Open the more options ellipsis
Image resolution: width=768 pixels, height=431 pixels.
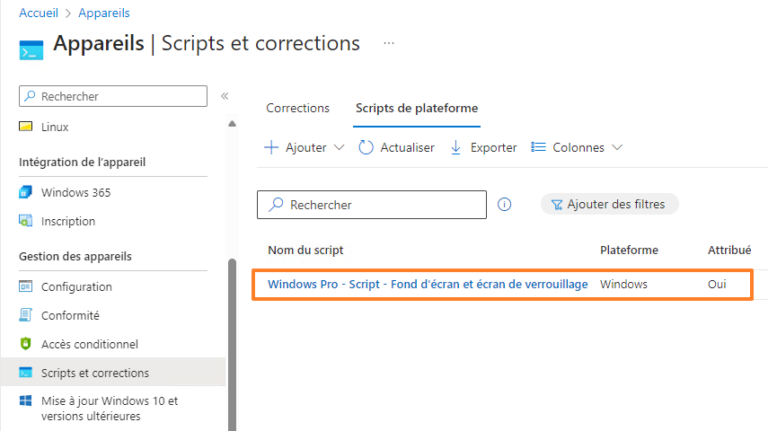coord(389,44)
